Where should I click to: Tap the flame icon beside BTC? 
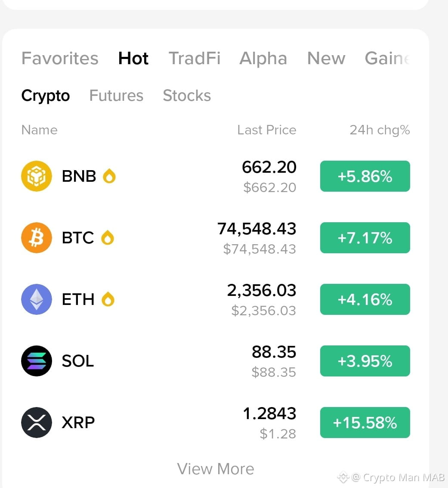108,237
